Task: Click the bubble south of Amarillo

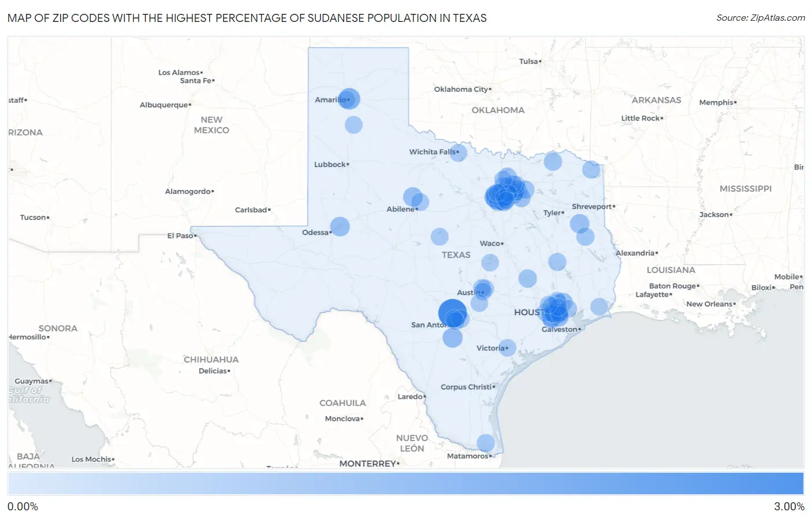Action: (x=353, y=125)
